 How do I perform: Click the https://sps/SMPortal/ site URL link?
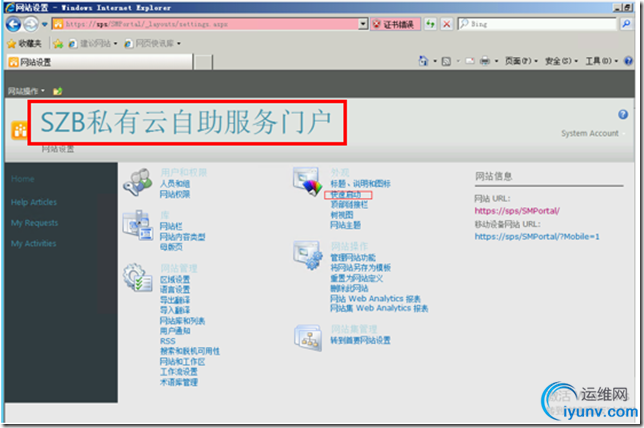517,211
